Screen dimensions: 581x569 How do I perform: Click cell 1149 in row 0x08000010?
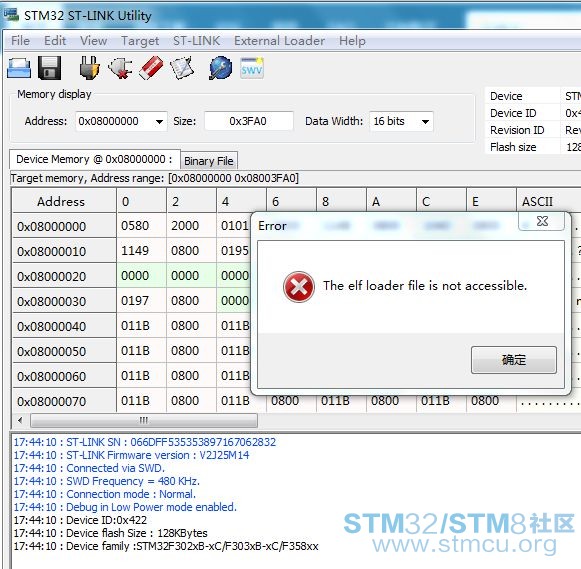click(142, 251)
